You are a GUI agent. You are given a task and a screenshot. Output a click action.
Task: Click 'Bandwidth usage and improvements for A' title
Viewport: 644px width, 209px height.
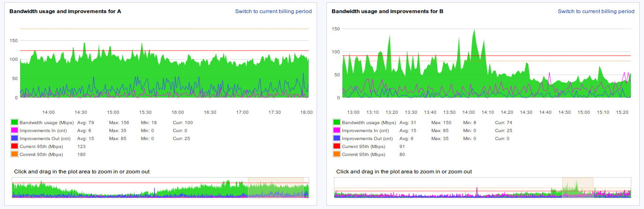click(x=66, y=11)
